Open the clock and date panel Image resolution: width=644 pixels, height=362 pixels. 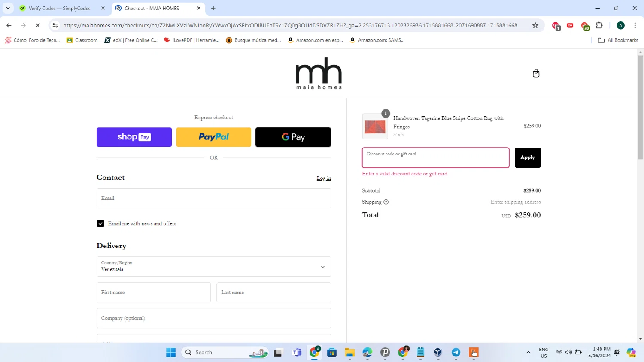(599, 352)
